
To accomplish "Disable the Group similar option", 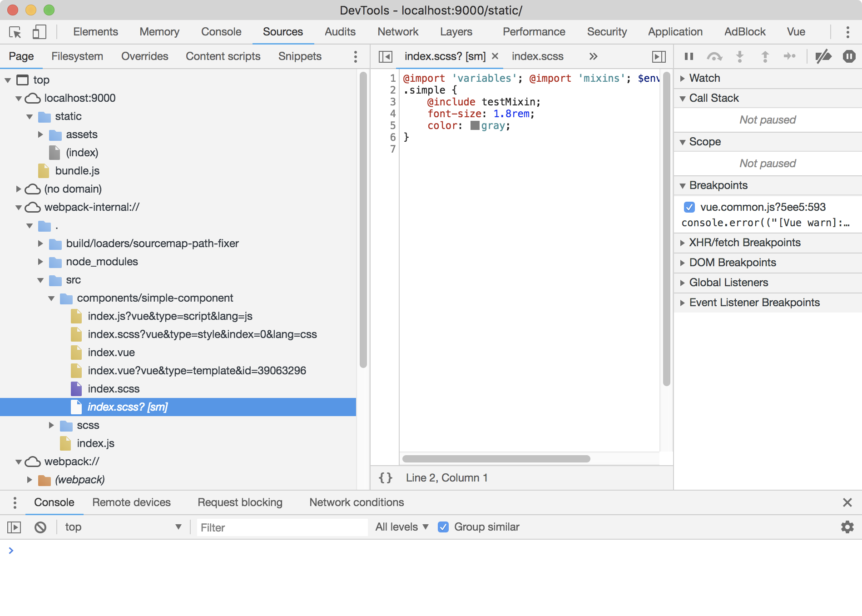I will coord(443,527).
